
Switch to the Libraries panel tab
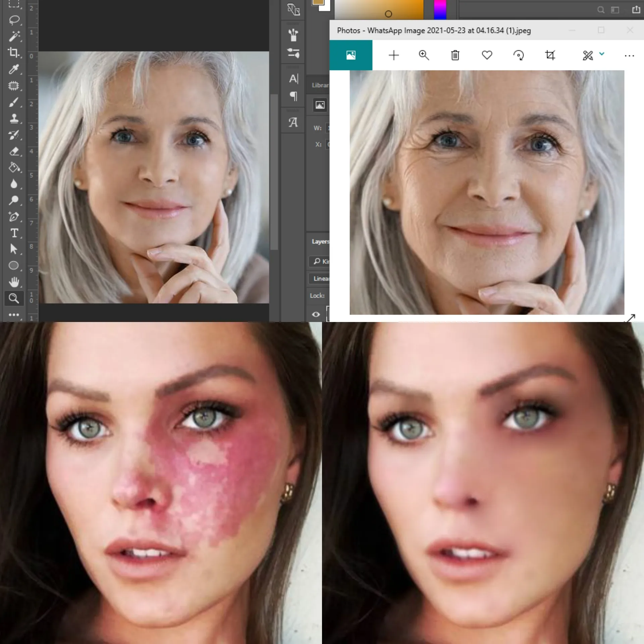tap(320, 85)
